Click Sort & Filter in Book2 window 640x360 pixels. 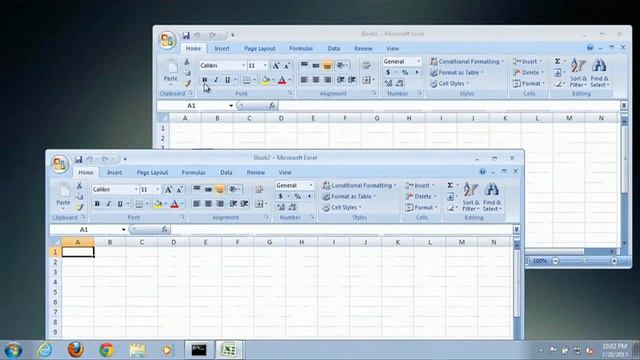click(x=471, y=198)
